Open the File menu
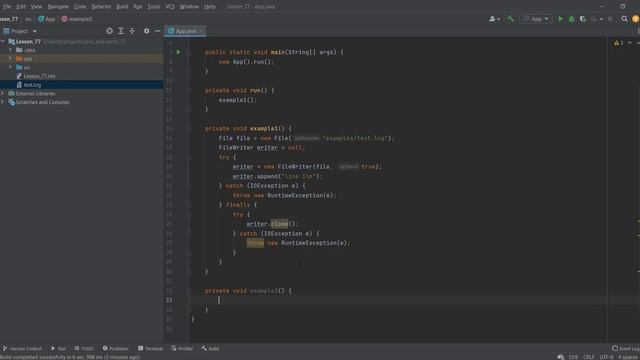This screenshot has width=640, height=360. click(7, 7)
